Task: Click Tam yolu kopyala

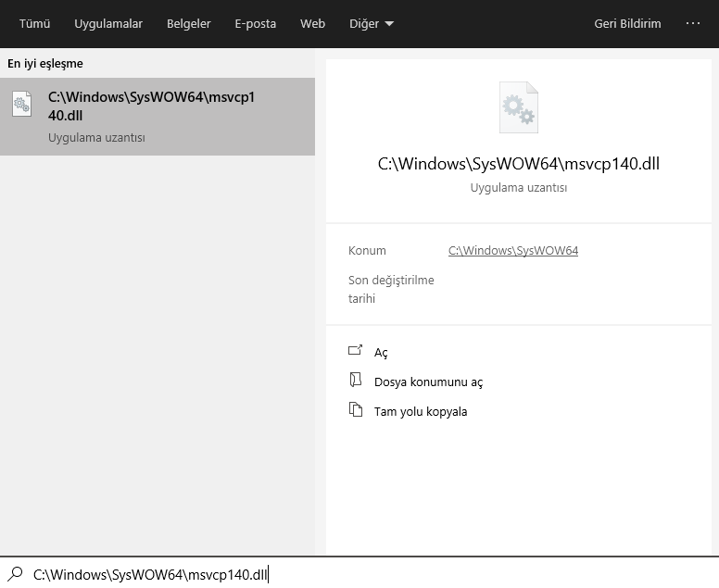Action: pos(421,411)
